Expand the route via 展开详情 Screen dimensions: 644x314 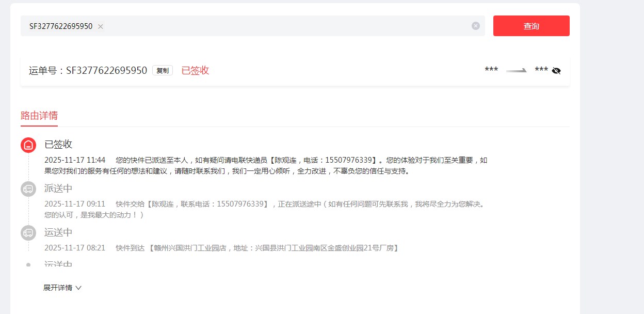[x=62, y=288]
